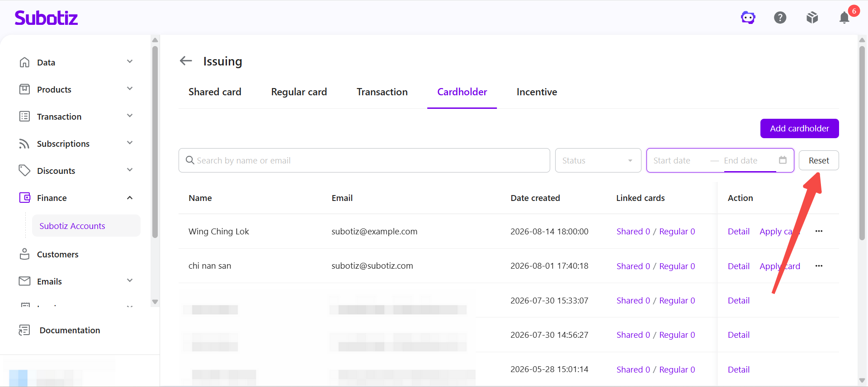This screenshot has width=868, height=387.
Task: Click the Customers person icon
Action: (x=24, y=254)
